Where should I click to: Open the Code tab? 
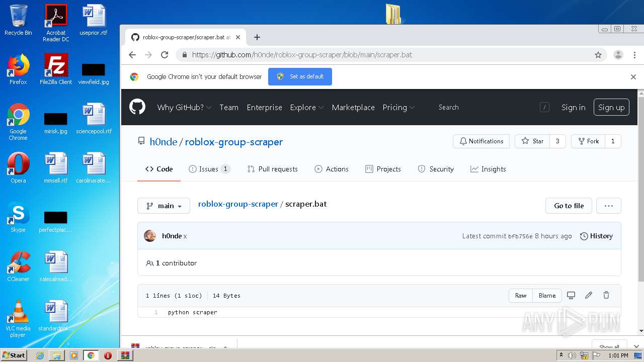click(x=159, y=169)
